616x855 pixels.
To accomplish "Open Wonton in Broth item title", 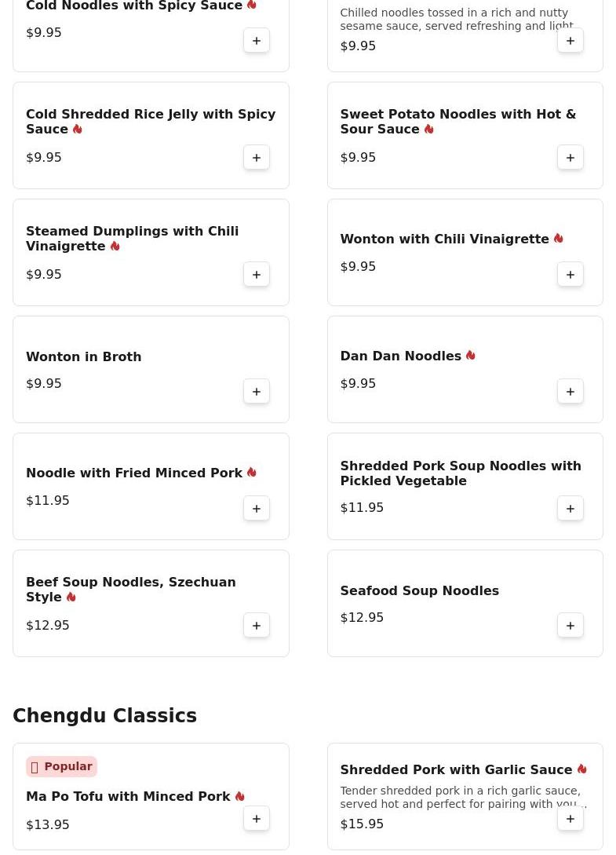I will pyautogui.click(x=83, y=357).
